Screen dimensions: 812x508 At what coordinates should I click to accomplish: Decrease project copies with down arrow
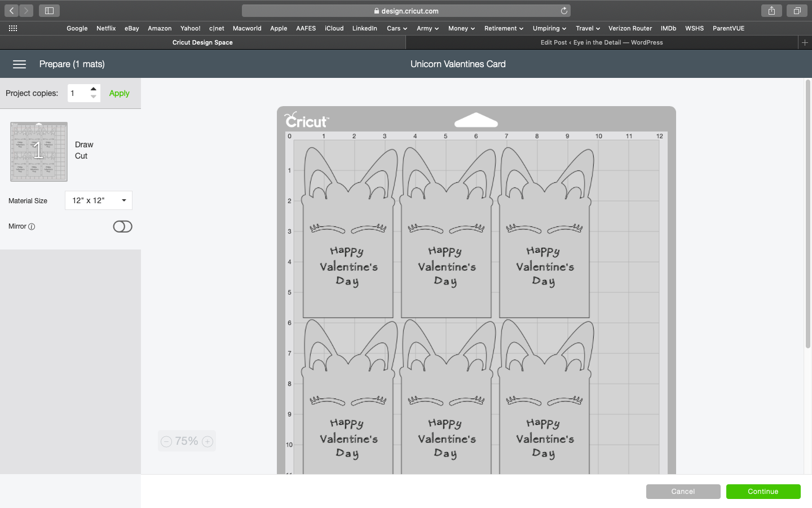coord(94,97)
